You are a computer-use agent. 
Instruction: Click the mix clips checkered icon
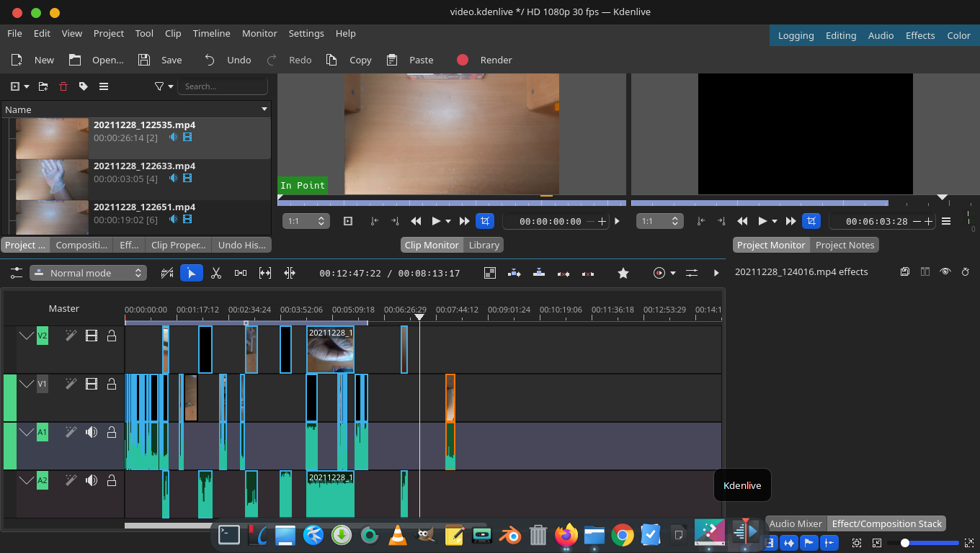pyautogui.click(x=489, y=273)
